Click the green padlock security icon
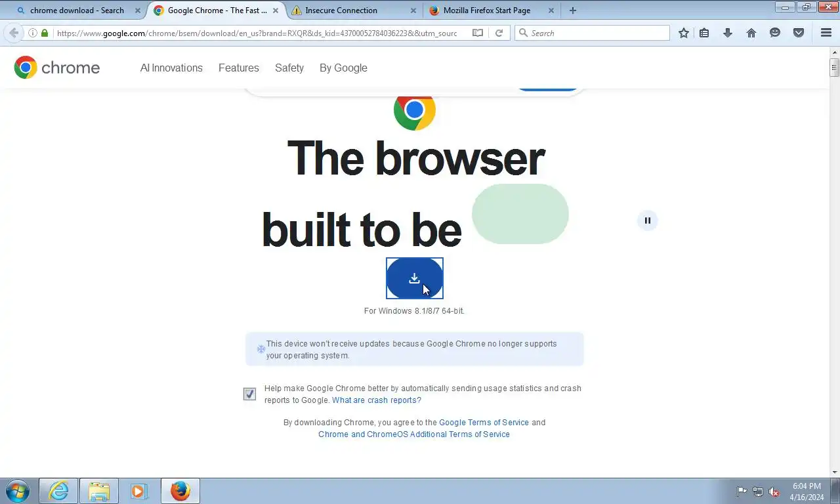This screenshot has height=504, width=840. click(x=45, y=33)
